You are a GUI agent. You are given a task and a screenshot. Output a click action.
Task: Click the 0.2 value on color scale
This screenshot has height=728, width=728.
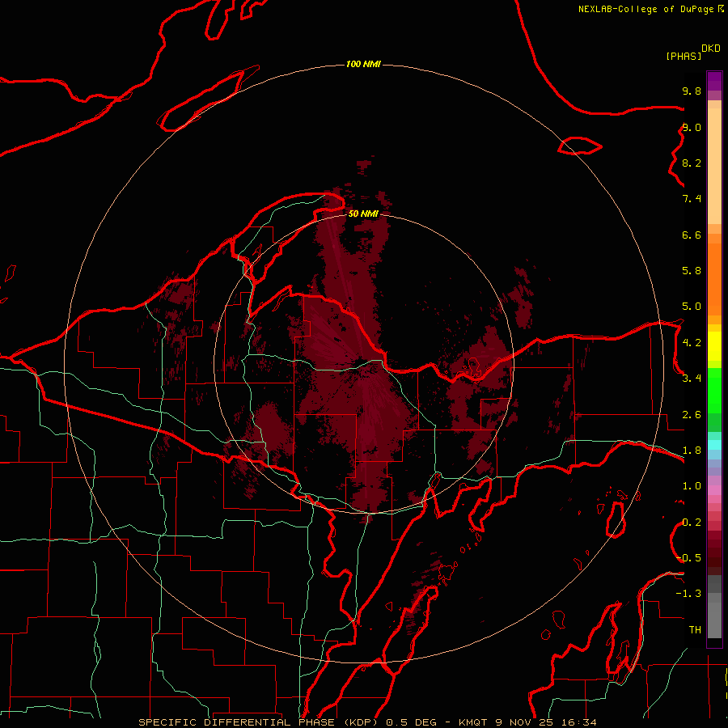(x=692, y=523)
